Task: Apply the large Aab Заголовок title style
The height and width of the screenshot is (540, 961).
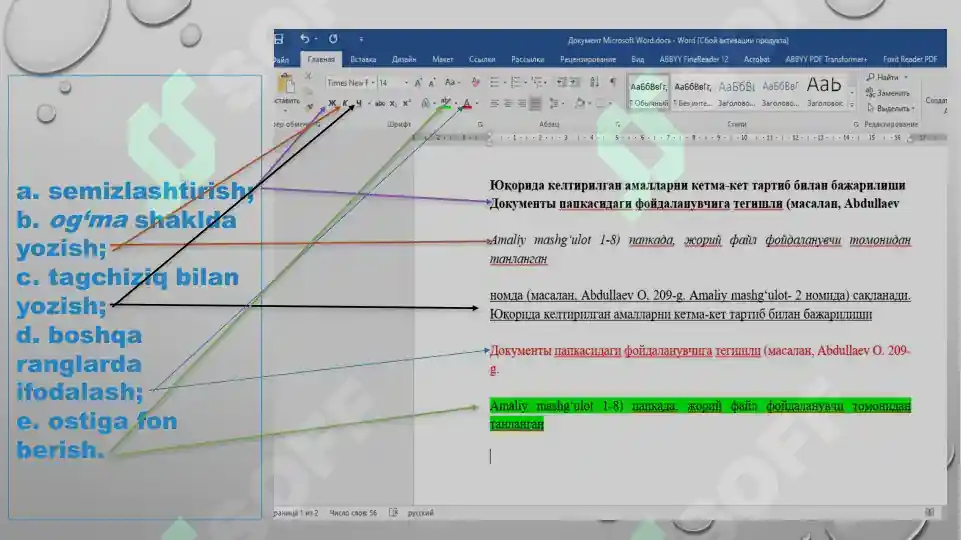Action: tap(824, 92)
